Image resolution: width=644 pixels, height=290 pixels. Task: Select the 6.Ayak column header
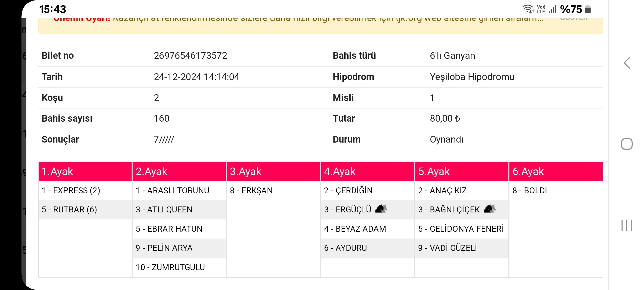(555, 172)
